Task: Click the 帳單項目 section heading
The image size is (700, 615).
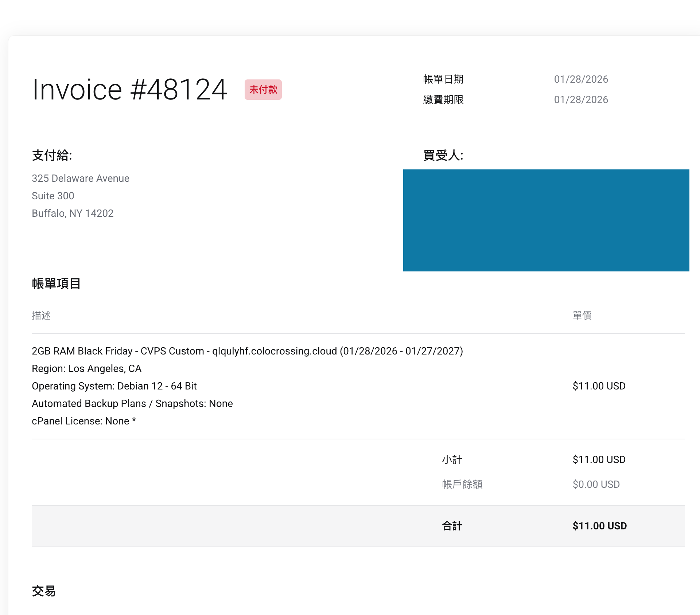Action: click(56, 283)
